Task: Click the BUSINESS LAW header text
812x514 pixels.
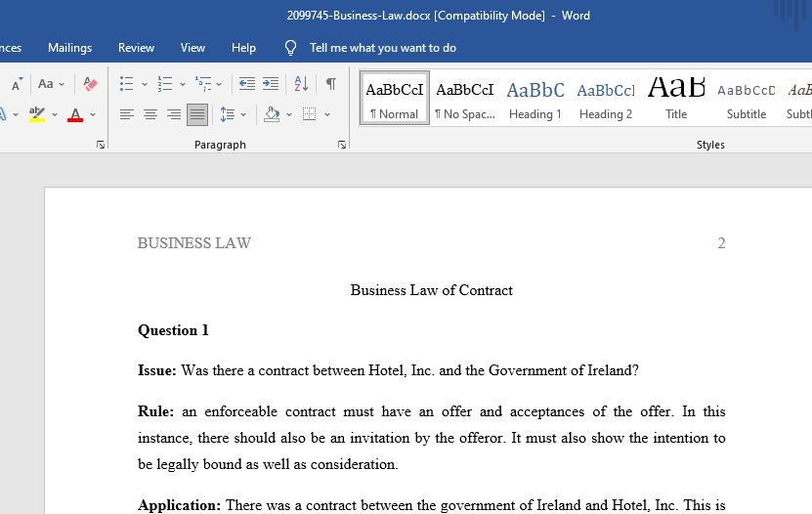Action: [x=194, y=242]
